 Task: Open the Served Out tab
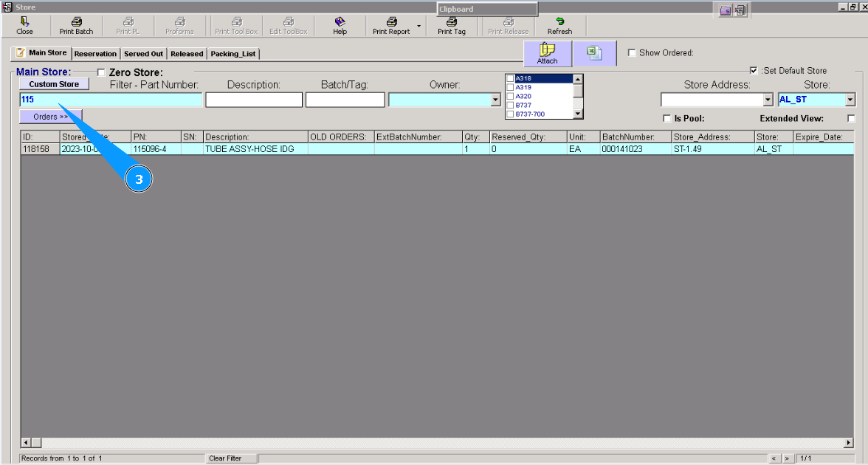pyautogui.click(x=143, y=54)
